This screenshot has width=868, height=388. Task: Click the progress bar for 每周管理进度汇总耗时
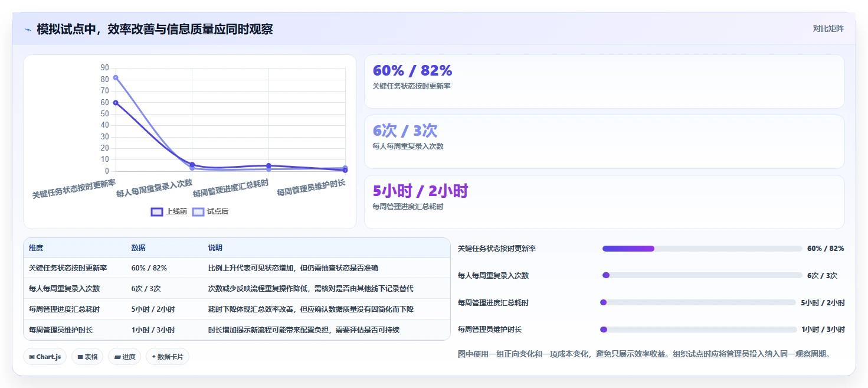pos(698,302)
